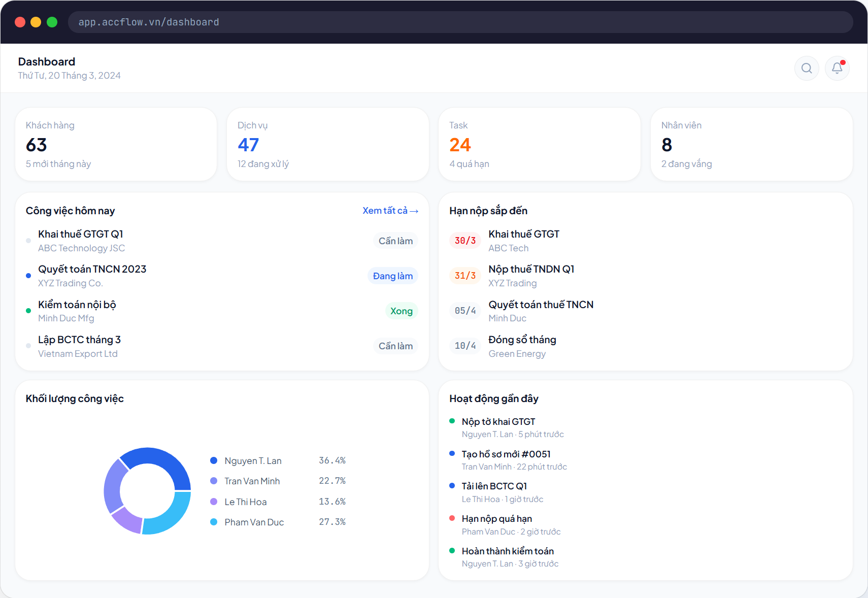Open the Nhân viên summary card
The image size is (868, 598).
(751, 144)
